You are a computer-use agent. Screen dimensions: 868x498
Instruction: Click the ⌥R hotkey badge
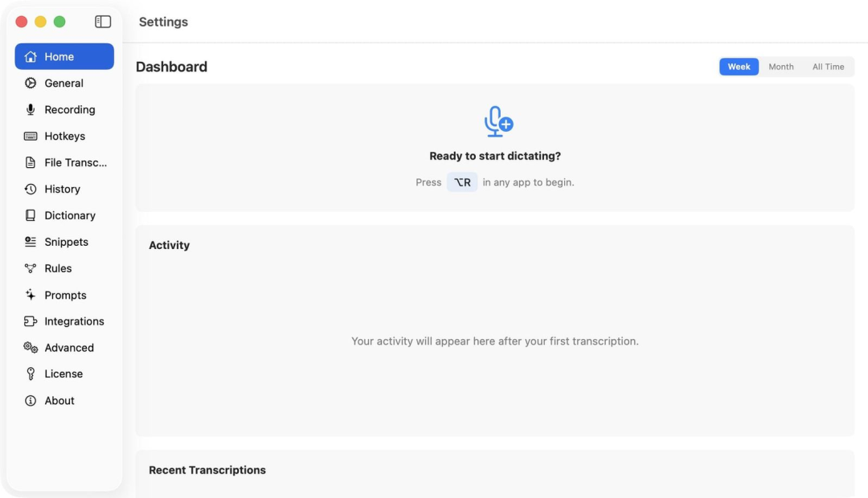[462, 182]
